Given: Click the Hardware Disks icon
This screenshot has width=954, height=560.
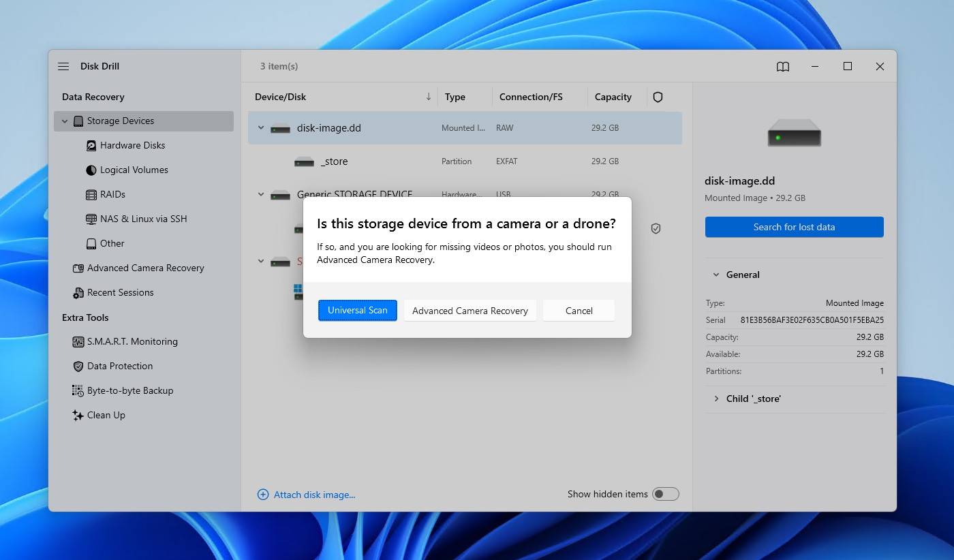Looking at the screenshot, I should tap(91, 146).
